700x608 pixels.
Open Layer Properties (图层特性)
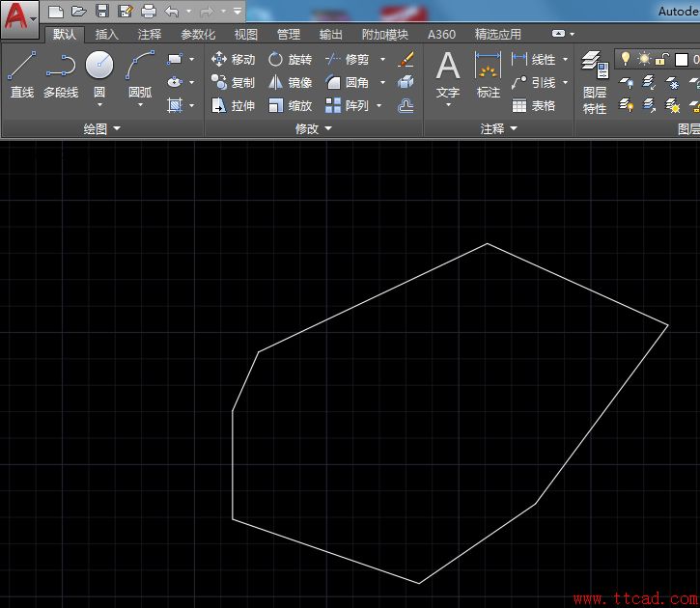pyautogui.click(x=595, y=83)
